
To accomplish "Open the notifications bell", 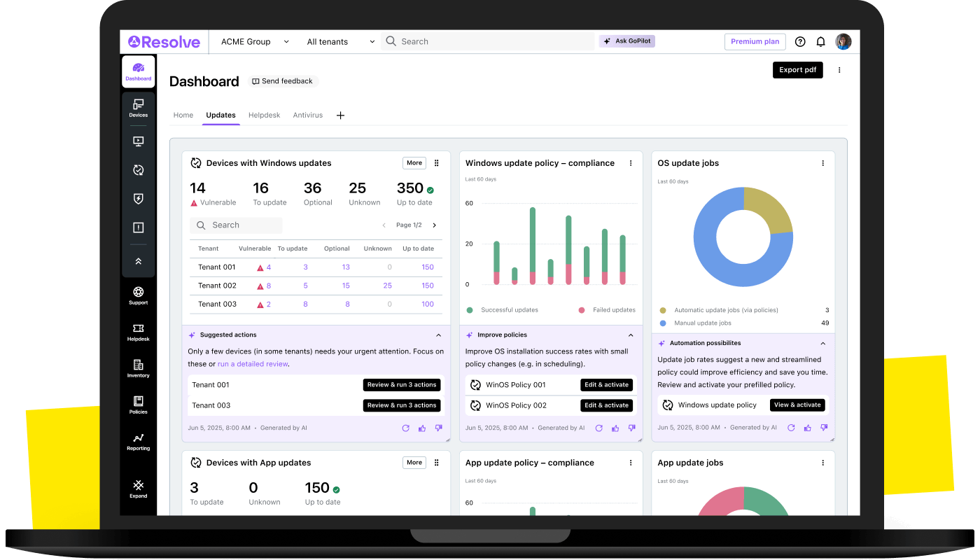I will click(821, 42).
